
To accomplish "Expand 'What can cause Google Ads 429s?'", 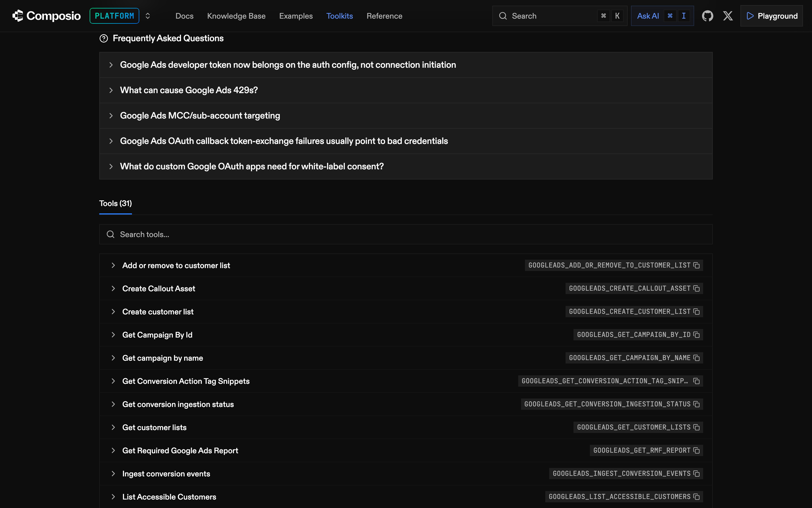I will [406, 90].
